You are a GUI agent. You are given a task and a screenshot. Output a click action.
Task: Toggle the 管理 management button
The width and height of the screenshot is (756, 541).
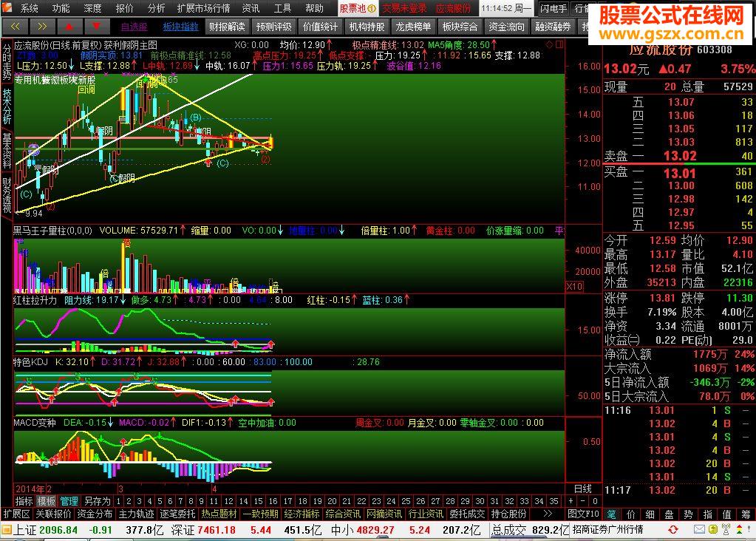(69, 501)
